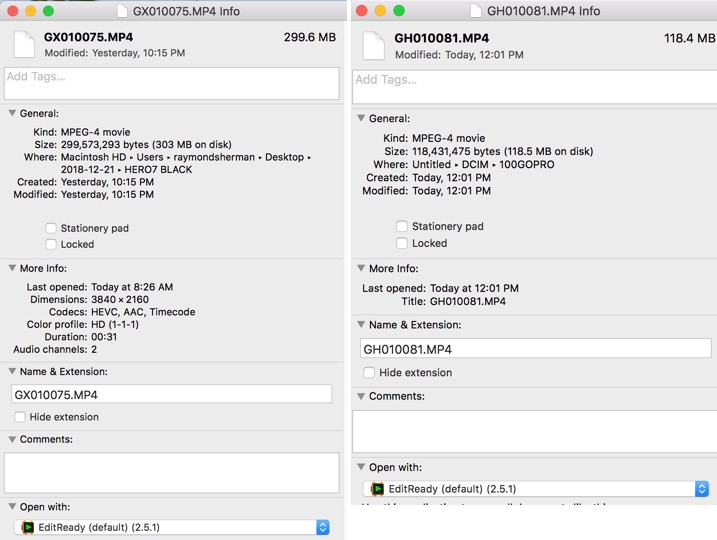Click the 299.6 MB file size text
The height and width of the screenshot is (540, 717).
pos(310,37)
